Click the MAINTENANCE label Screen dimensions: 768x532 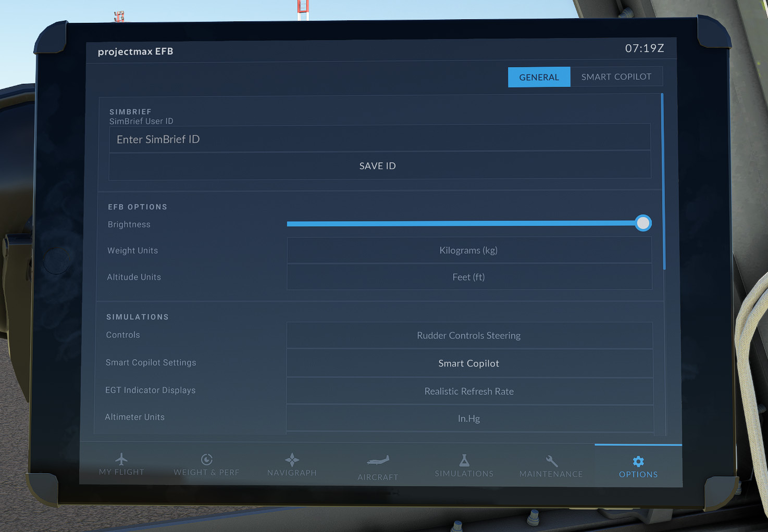(x=551, y=474)
